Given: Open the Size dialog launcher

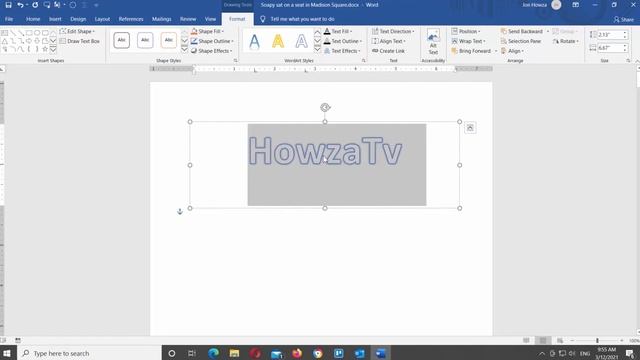Looking at the screenshot, I should tap(628, 60).
